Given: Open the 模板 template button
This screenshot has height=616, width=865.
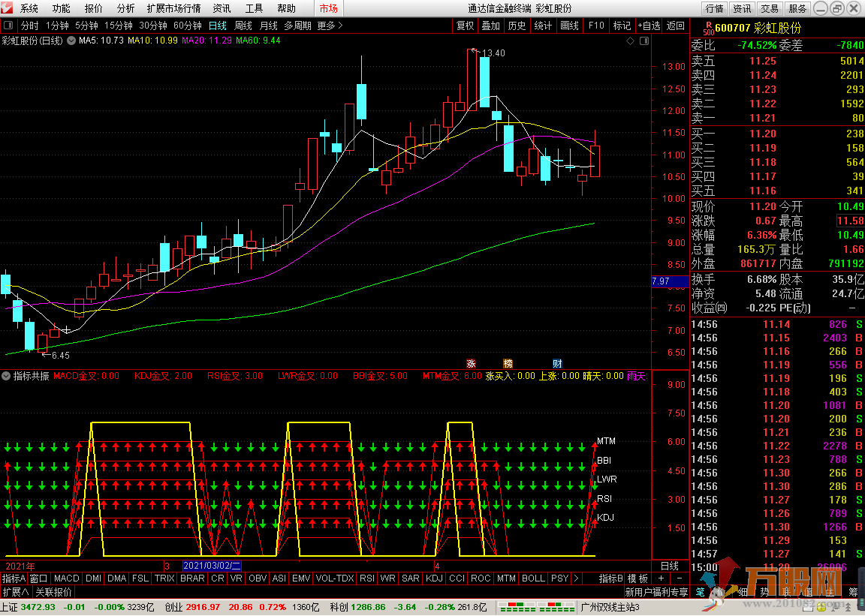Looking at the screenshot, I should coord(637,578).
